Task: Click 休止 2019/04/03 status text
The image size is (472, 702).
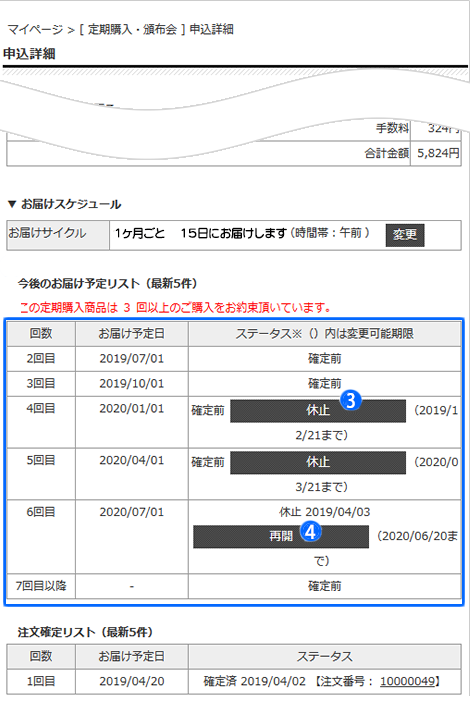Action: [325, 512]
